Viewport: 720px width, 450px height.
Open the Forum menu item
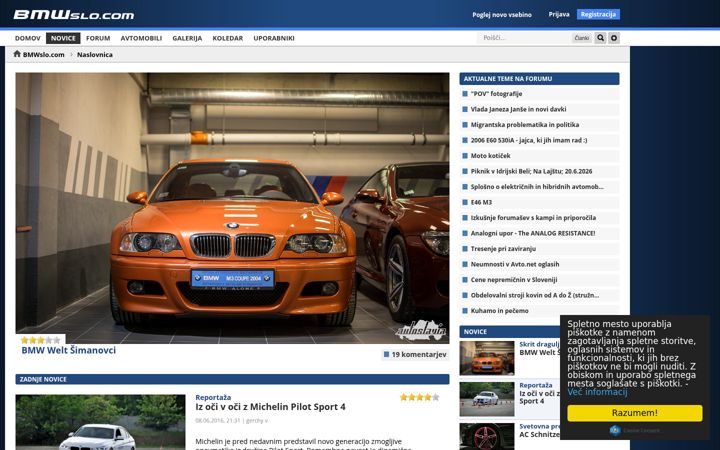pyautogui.click(x=98, y=38)
